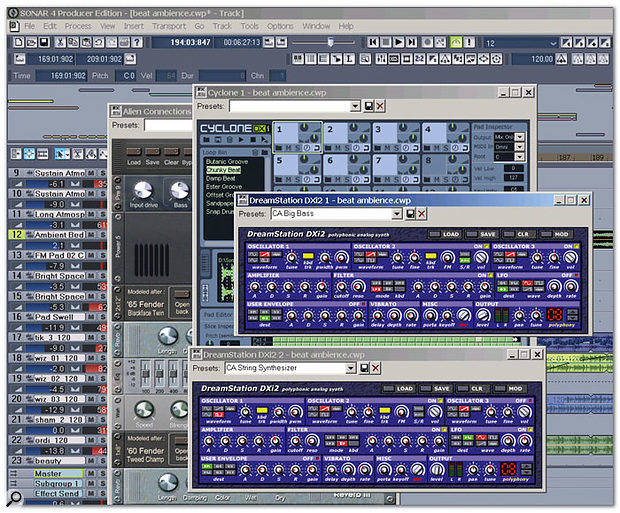Image resolution: width=620 pixels, height=513 pixels.
Task: Open the track selector dropdown showing 12
Action: coord(554,43)
